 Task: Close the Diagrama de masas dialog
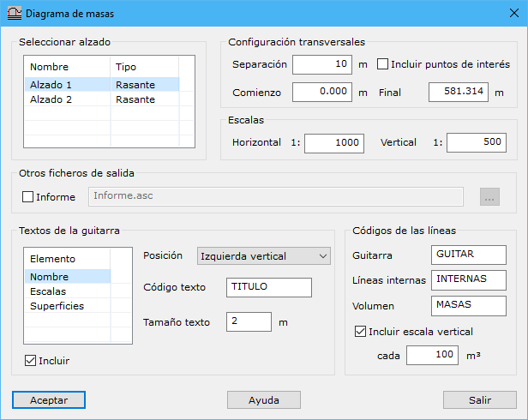[x=514, y=13]
